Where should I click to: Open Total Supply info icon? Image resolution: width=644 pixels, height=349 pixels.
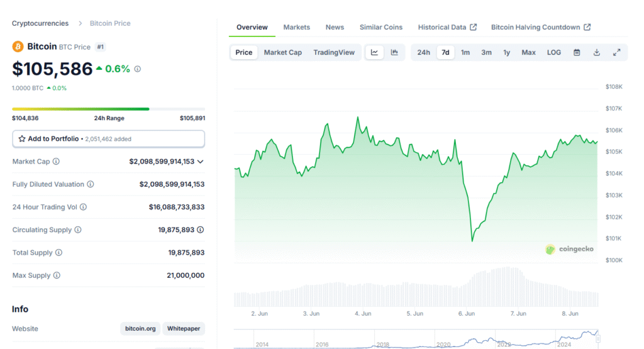58,253
